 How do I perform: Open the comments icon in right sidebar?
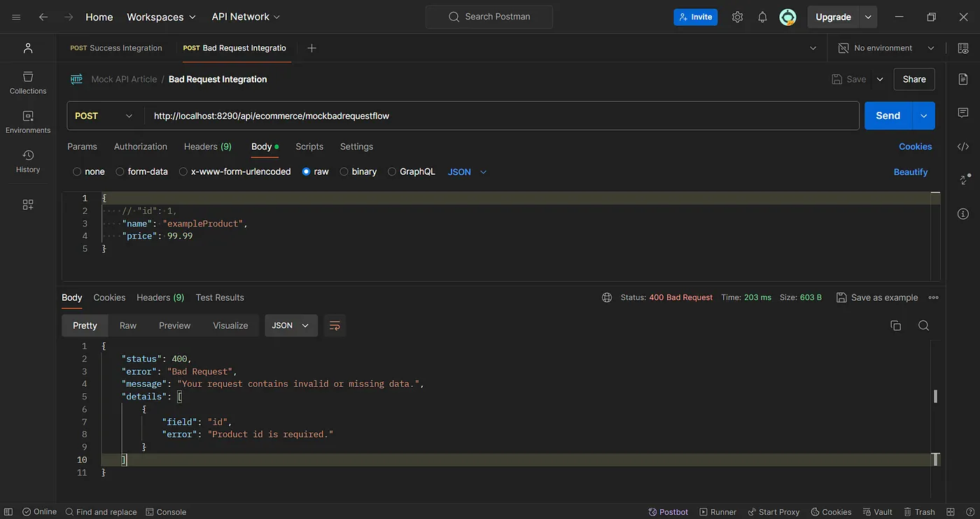pos(963,113)
